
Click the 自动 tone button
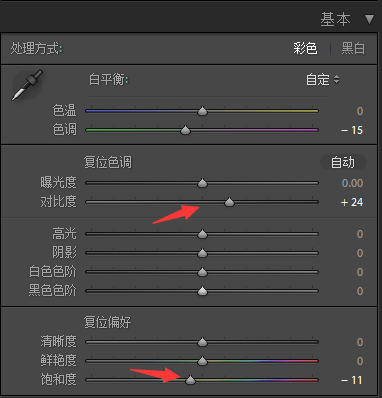point(343,162)
